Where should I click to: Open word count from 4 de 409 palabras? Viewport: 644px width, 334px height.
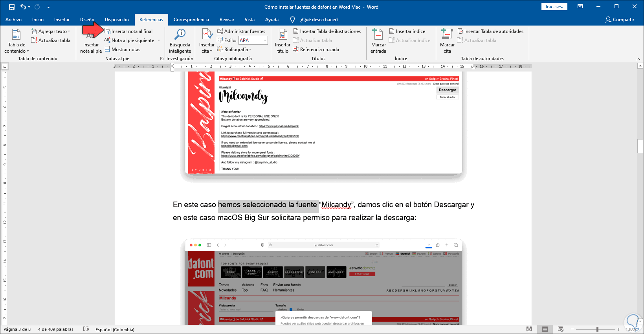[56, 329]
